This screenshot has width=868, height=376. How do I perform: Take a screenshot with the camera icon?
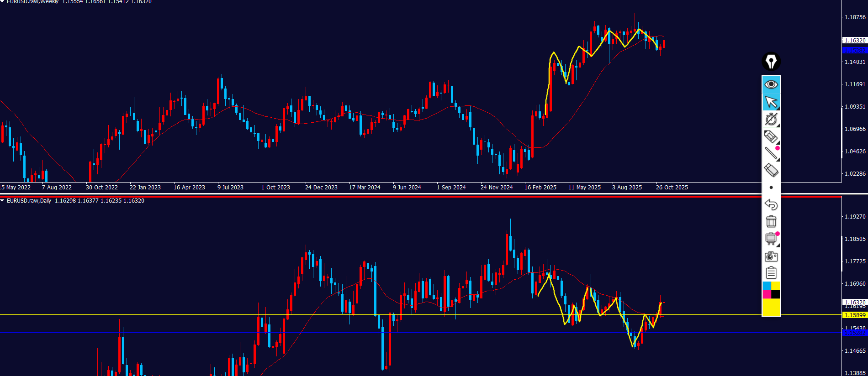pyautogui.click(x=771, y=256)
